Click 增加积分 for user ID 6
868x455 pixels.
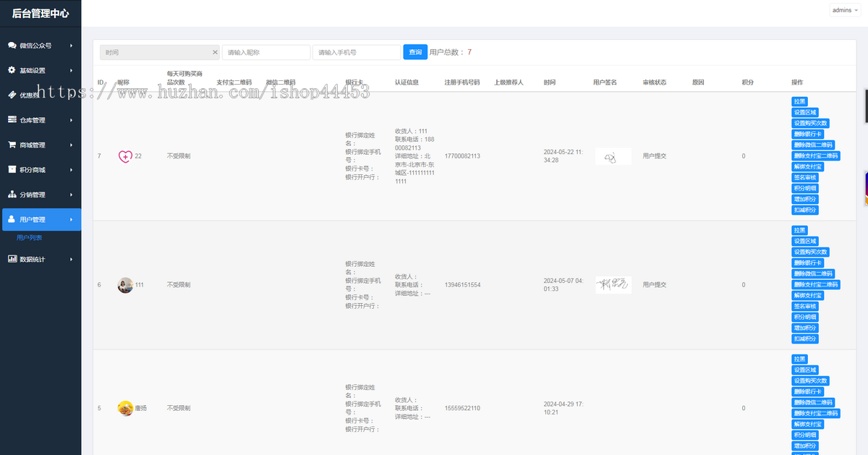[x=805, y=328]
